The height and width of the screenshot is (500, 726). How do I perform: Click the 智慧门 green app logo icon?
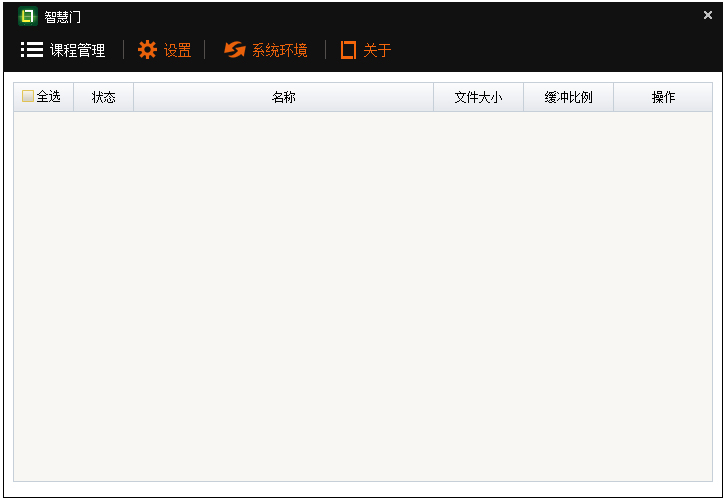pyautogui.click(x=27, y=16)
